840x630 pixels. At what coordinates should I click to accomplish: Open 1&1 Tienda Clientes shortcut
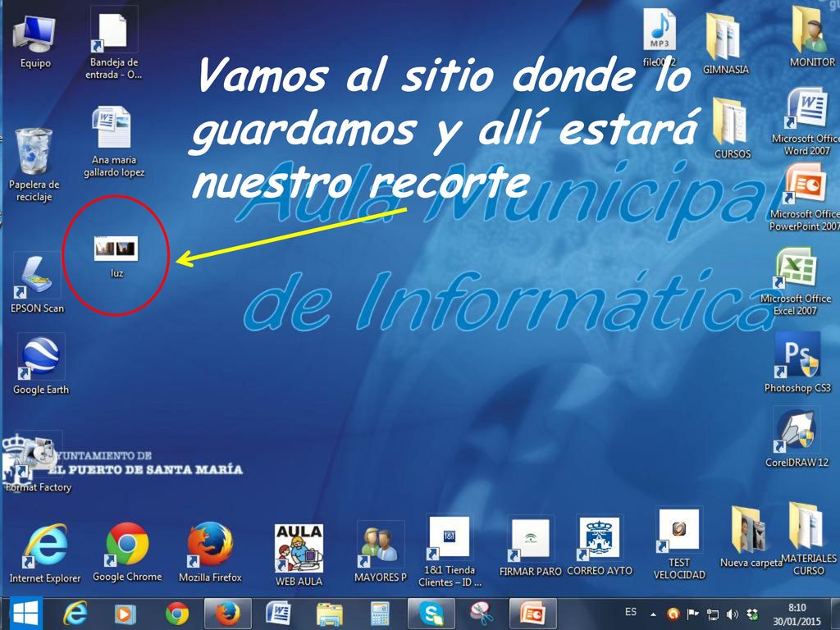pos(450,552)
